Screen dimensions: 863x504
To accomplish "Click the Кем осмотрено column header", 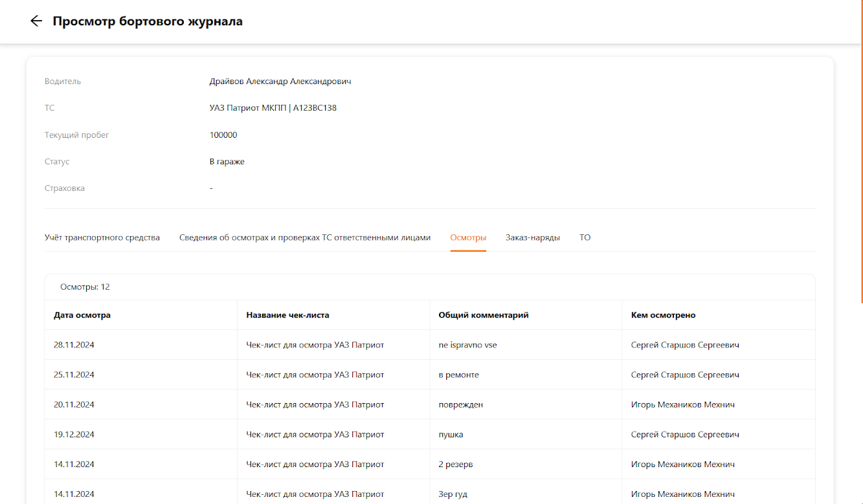I will coord(663,315).
